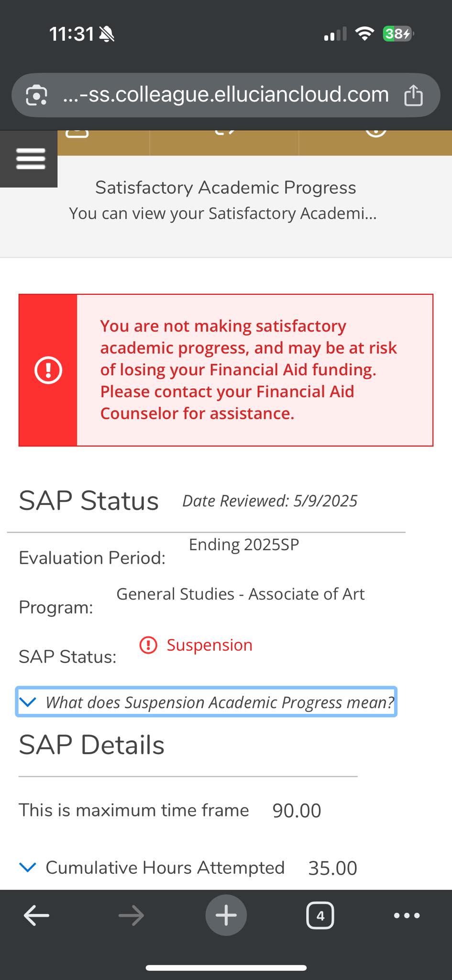This screenshot has width=452, height=980.
Task: Expand Cumulative Hours Attempted details
Action: [x=188, y=868]
